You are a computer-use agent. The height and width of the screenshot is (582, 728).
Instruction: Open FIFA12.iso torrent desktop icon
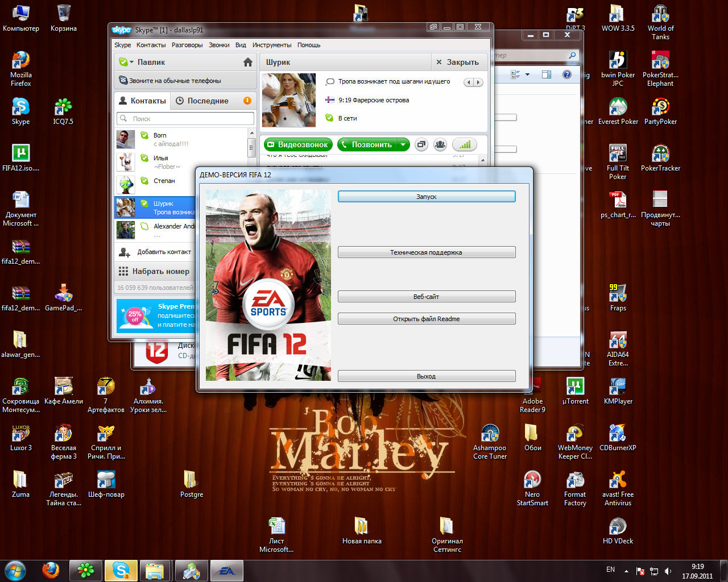[21, 158]
